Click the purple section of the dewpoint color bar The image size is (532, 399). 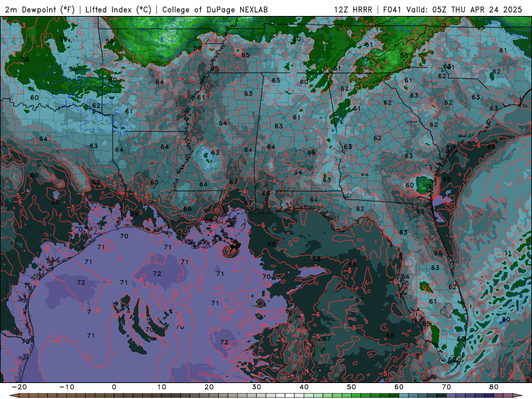pos(470,396)
